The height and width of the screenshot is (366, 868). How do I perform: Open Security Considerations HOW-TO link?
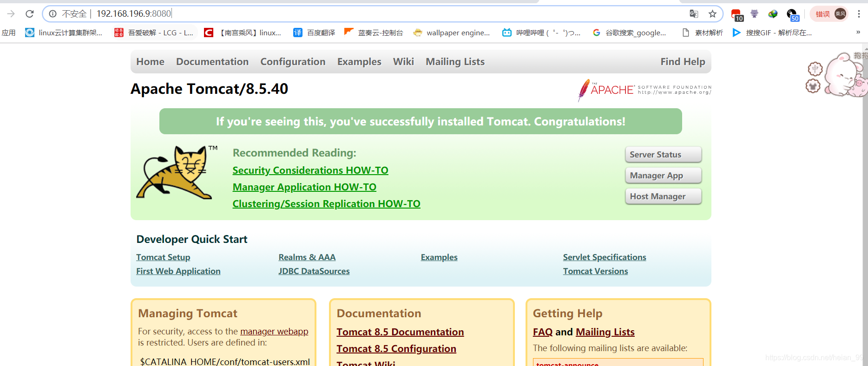click(310, 170)
